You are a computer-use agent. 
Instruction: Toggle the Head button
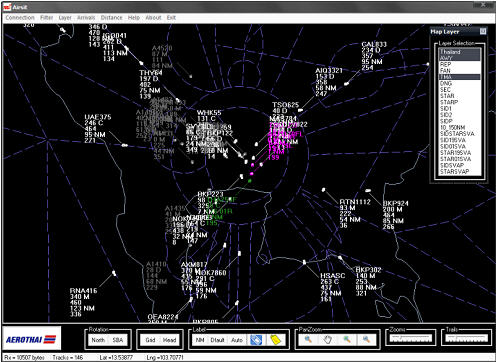pos(169,340)
